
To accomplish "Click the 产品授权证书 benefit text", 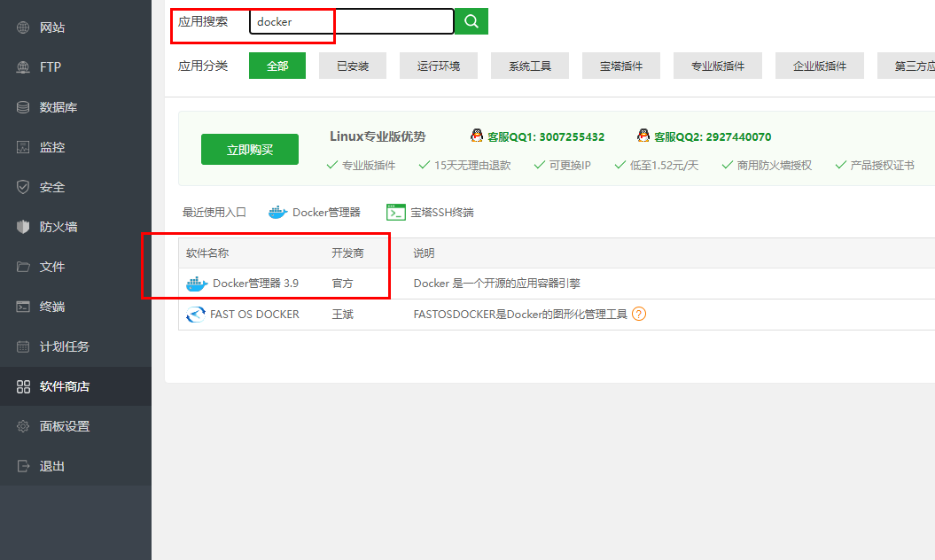I will click(882, 165).
